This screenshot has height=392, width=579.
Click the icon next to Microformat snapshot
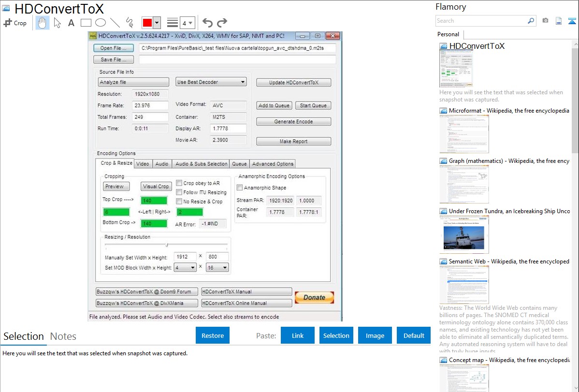pos(443,111)
